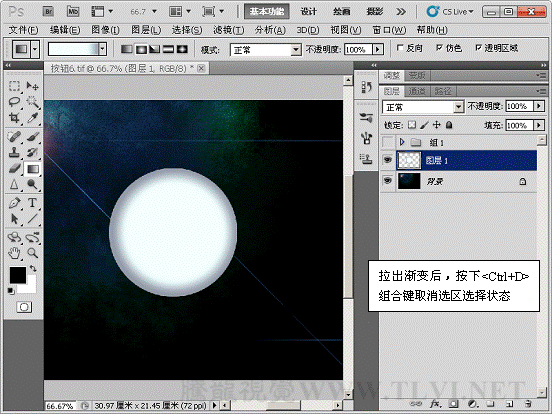The image size is (552, 414).
Task: Select the Hand tool
Action: point(14,253)
